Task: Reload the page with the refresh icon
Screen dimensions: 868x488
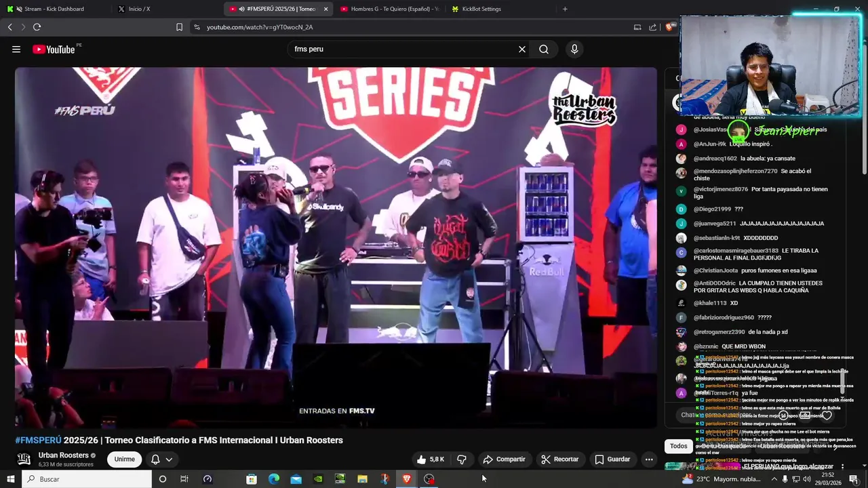Action: point(37,27)
